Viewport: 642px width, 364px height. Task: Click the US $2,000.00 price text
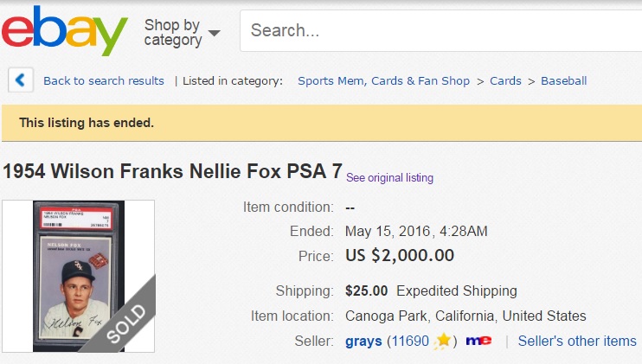399,256
